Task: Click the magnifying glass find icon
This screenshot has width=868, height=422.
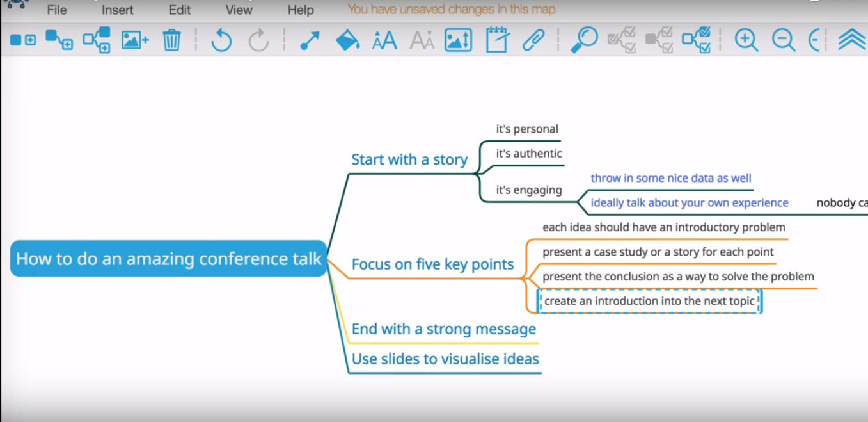Action: [584, 40]
